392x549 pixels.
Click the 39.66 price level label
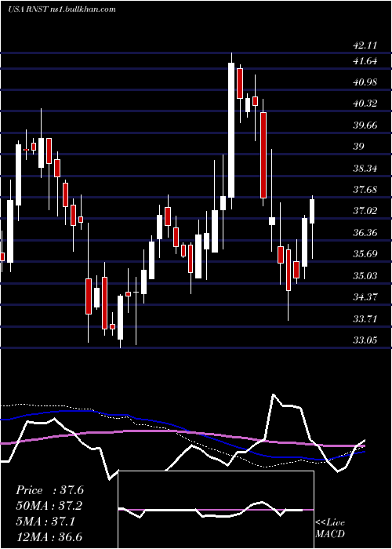point(365,125)
